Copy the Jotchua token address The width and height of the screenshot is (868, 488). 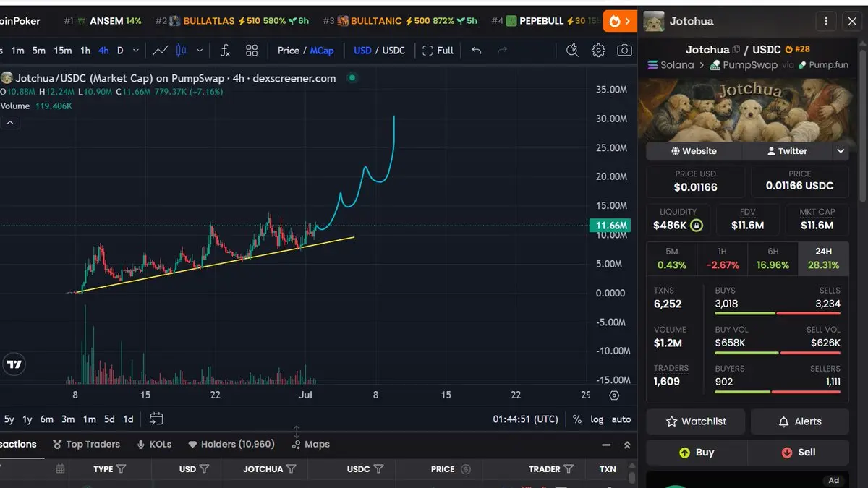click(736, 50)
